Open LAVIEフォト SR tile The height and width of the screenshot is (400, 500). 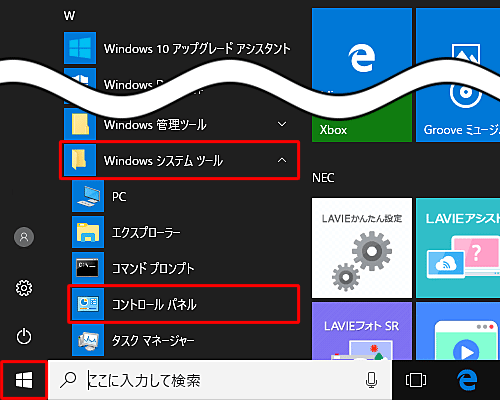coord(362,331)
